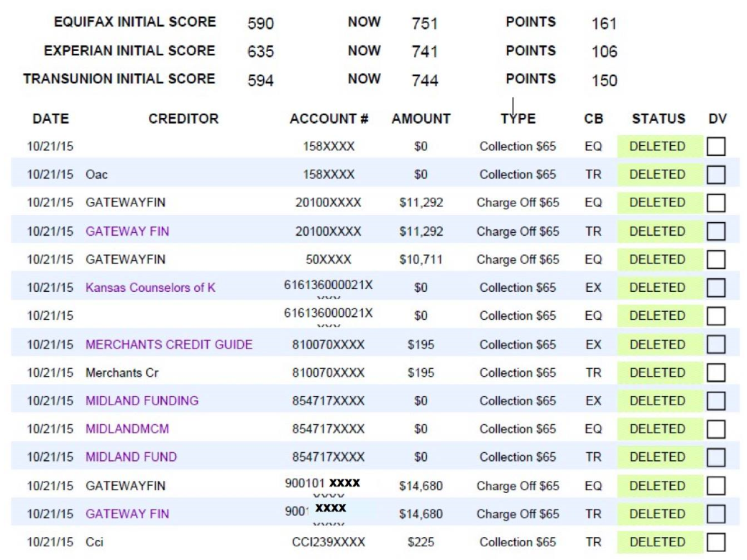Check DV box for GATEWAYFIN 20100XXXX EQ row

click(x=716, y=203)
